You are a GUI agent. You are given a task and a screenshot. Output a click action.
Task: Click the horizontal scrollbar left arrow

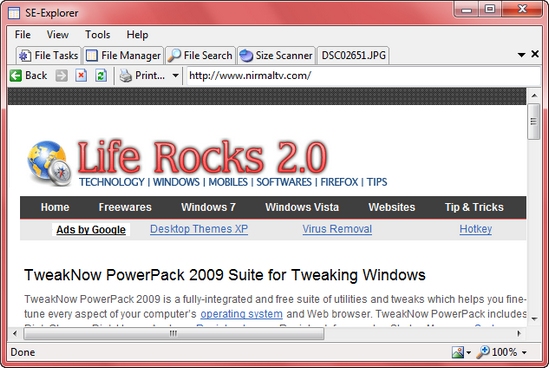pyautogui.click(x=15, y=333)
